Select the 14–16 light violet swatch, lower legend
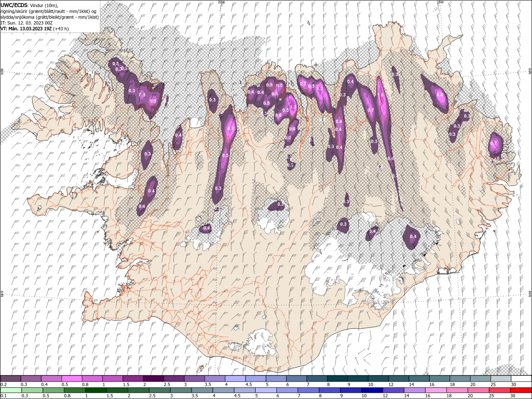532x399 pixels. pyautogui.click(x=416, y=390)
